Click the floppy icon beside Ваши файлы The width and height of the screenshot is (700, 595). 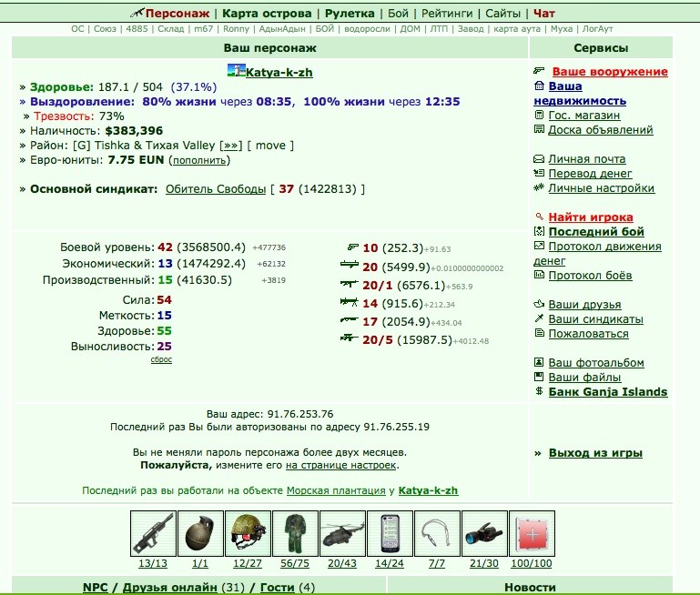(x=539, y=377)
